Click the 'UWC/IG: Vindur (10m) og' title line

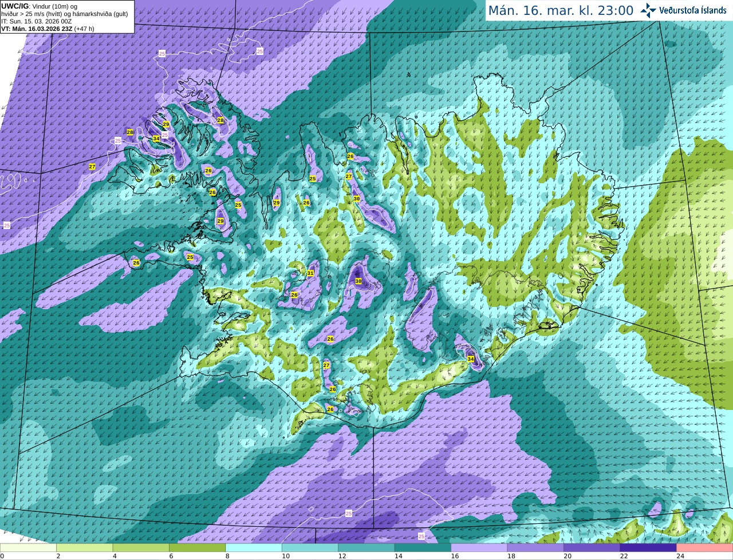(40, 6)
